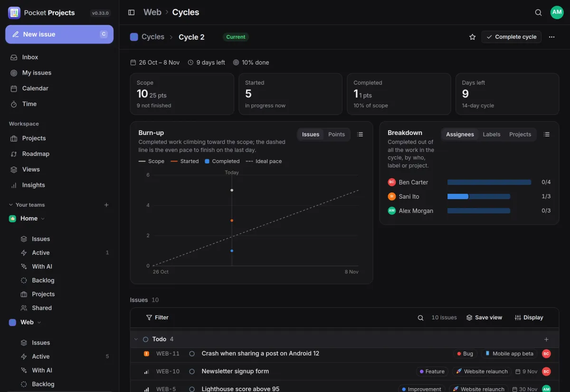Star Cycle 2 as favorite
The width and height of the screenshot is (570, 392).
coord(472,37)
